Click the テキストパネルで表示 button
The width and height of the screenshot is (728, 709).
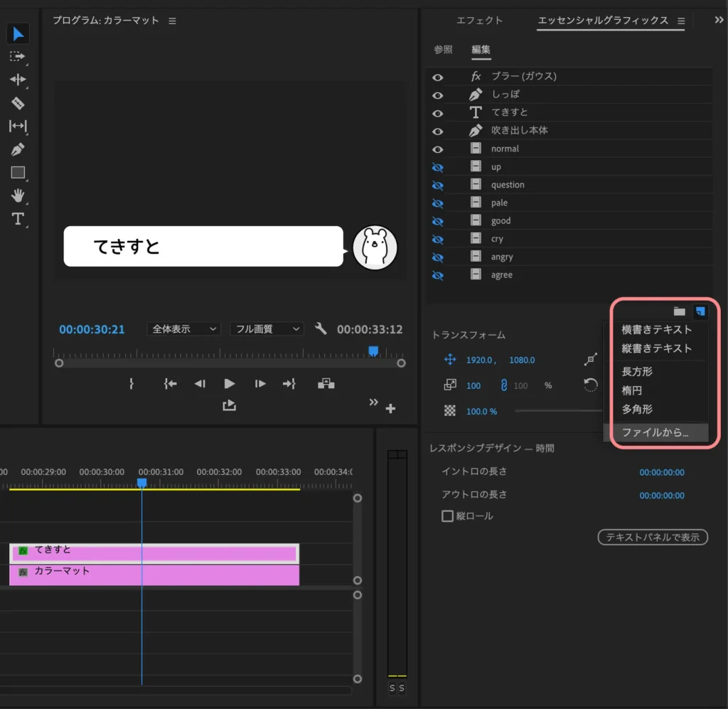click(x=653, y=538)
